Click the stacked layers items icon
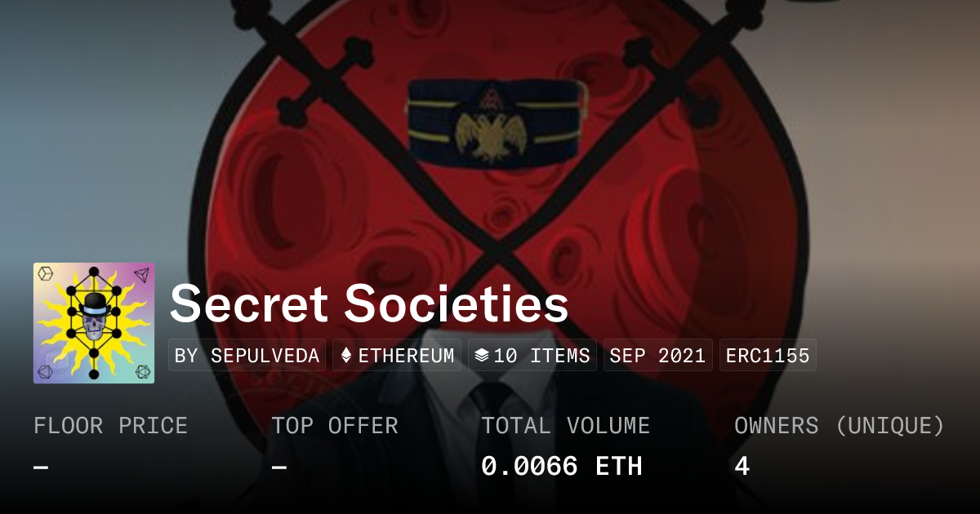The width and height of the screenshot is (980, 514). pyautogui.click(x=482, y=356)
